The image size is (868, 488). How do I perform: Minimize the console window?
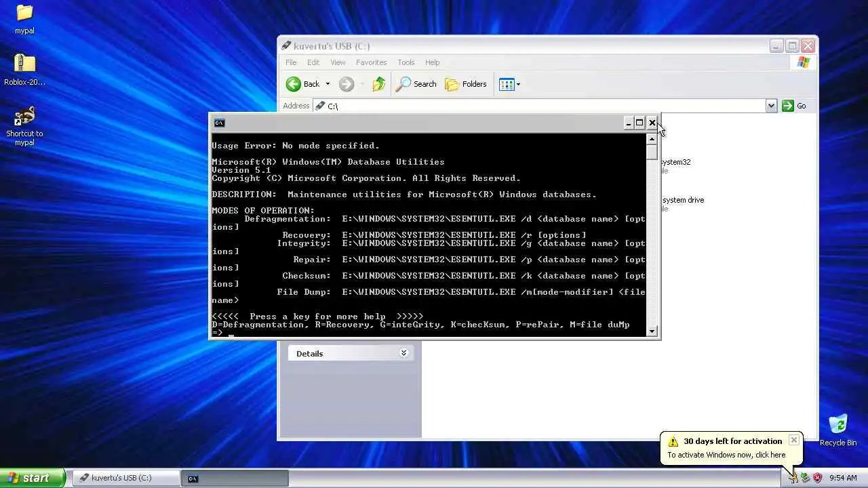629,123
